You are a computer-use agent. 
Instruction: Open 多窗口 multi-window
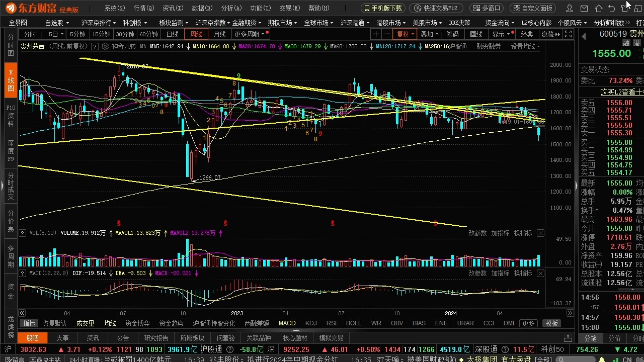point(487,8)
